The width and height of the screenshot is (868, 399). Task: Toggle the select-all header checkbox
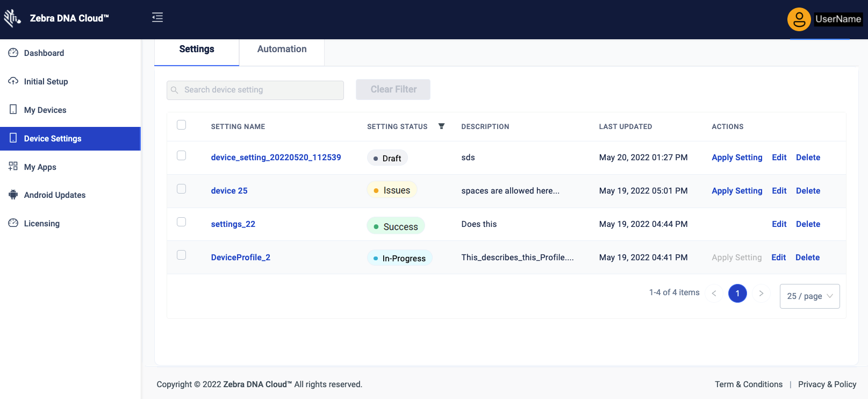coord(182,125)
